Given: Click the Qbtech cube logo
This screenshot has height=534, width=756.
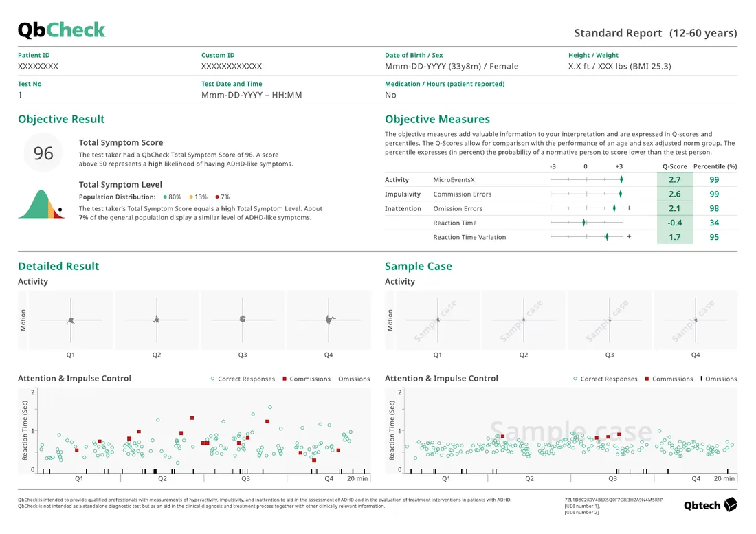Looking at the screenshot, I should 731,504.
